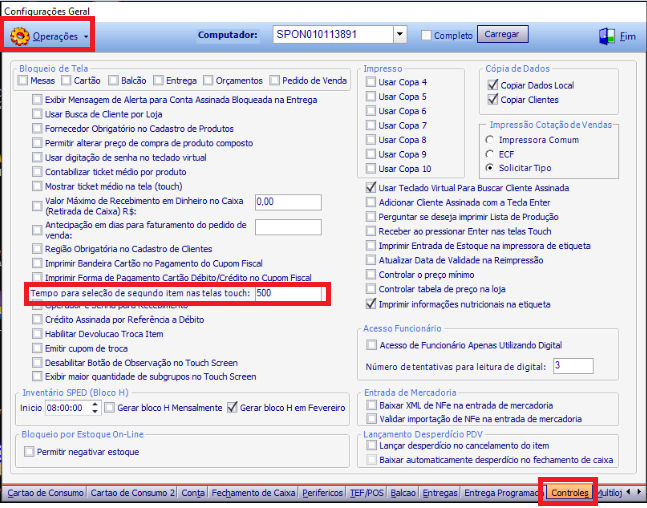The height and width of the screenshot is (508, 647).
Task: Enable Desabilitar Botão de Observação no Touch Screen
Action: point(37,362)
